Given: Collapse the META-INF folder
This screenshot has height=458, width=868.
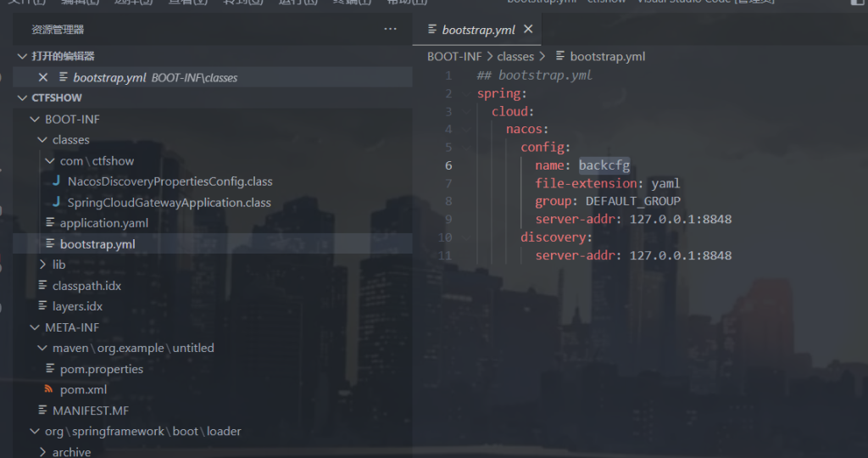Looking at the screenshot, I should tap(35, 327).
